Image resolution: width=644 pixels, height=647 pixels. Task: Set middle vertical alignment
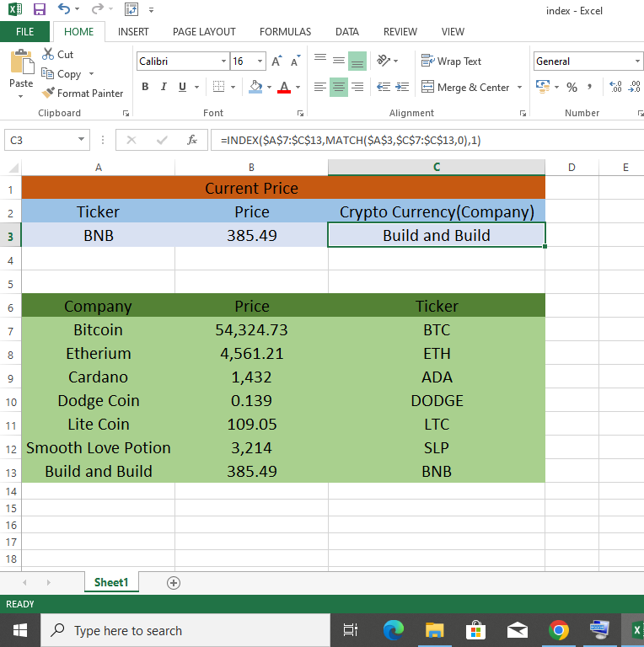tap(339, 61)
